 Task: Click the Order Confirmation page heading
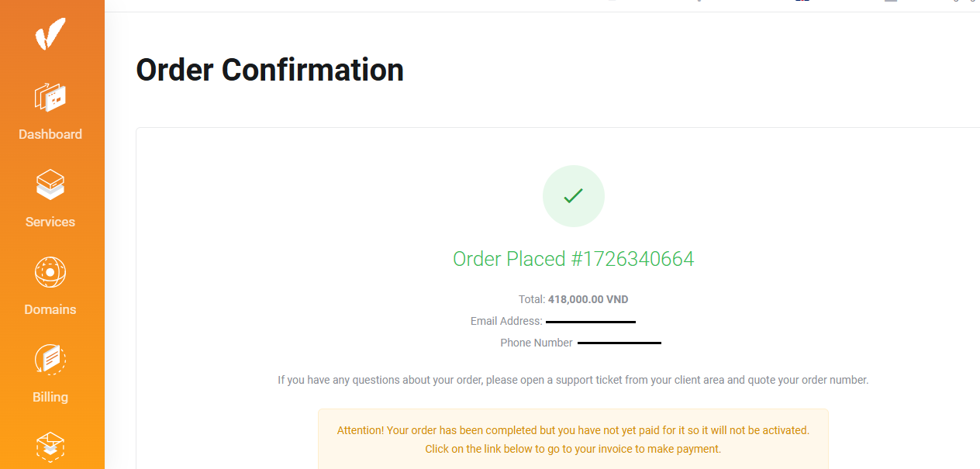tap(270, 70)
